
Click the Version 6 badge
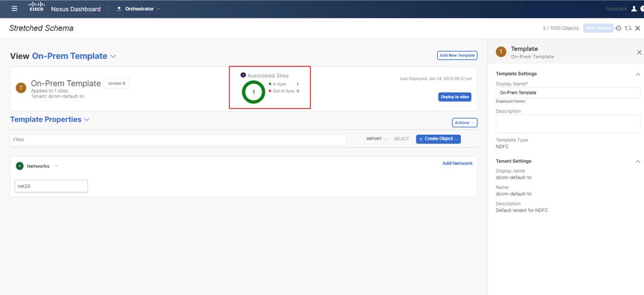116,83
